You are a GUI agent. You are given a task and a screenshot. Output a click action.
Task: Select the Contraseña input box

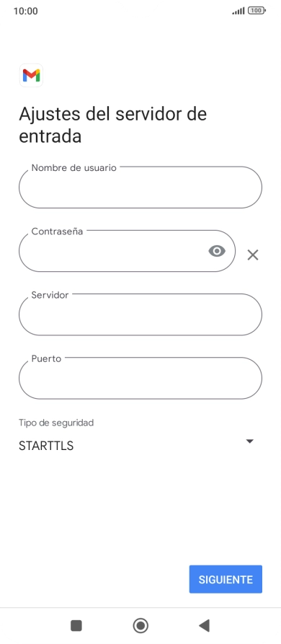pyautogui.click(x=127, y=251)
